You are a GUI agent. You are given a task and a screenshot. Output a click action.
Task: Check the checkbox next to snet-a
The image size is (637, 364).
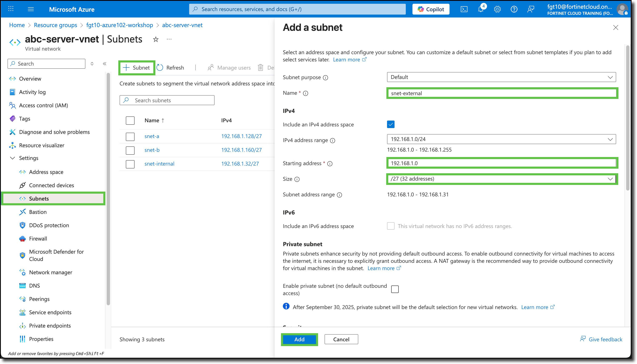[130, 136]
